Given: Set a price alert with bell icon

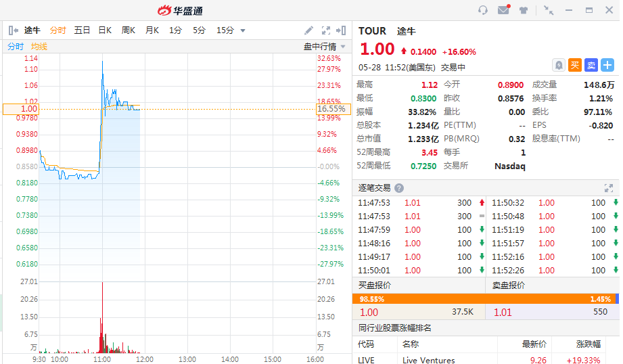Looking at the screenshot, I should point(559,65).
